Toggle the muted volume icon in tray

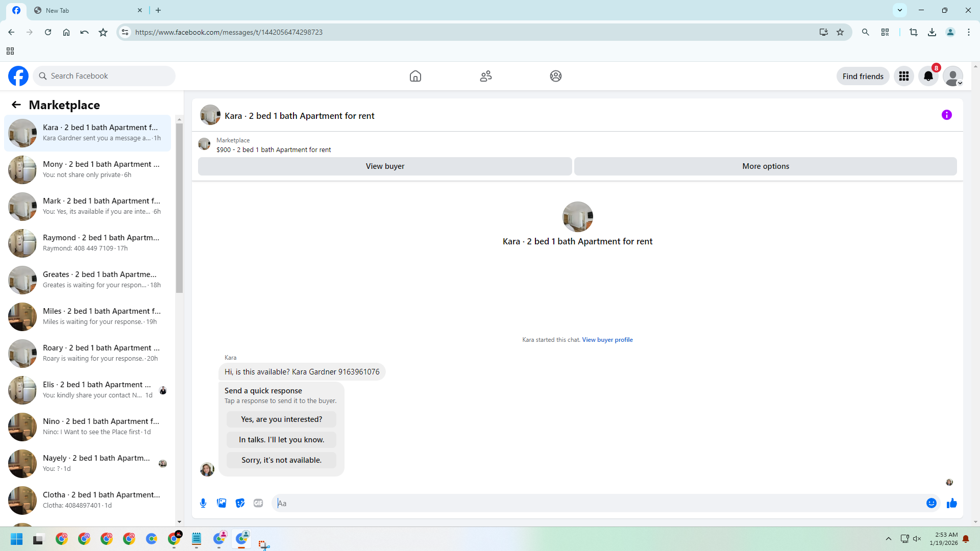[917, 539]
